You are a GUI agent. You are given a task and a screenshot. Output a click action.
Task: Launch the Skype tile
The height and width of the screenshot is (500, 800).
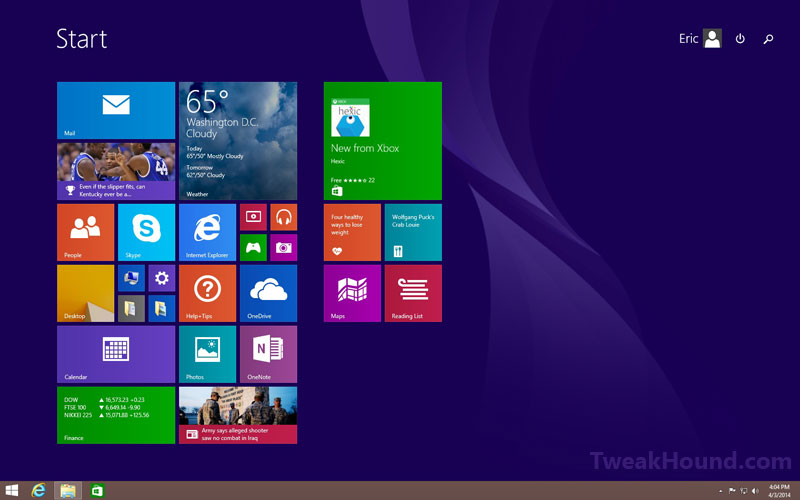coord(146,232)
